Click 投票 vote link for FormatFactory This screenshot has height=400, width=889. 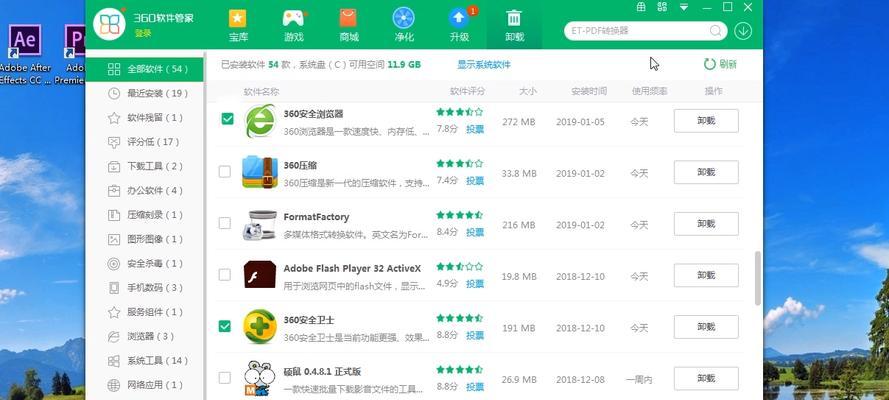[x=475, y=232]
